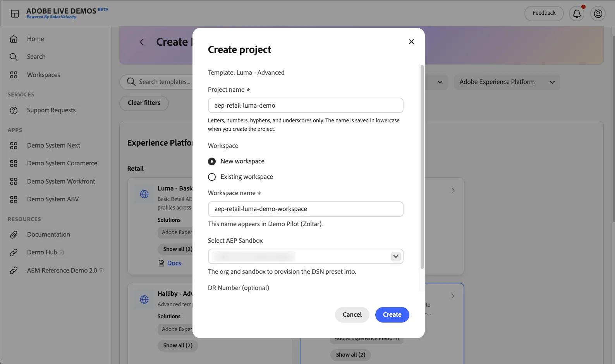Image resolution: width=615 pixels, height=364 pixels.
Task: Click Show all (2) on bottom right card
Action: (x=350, y=355)
